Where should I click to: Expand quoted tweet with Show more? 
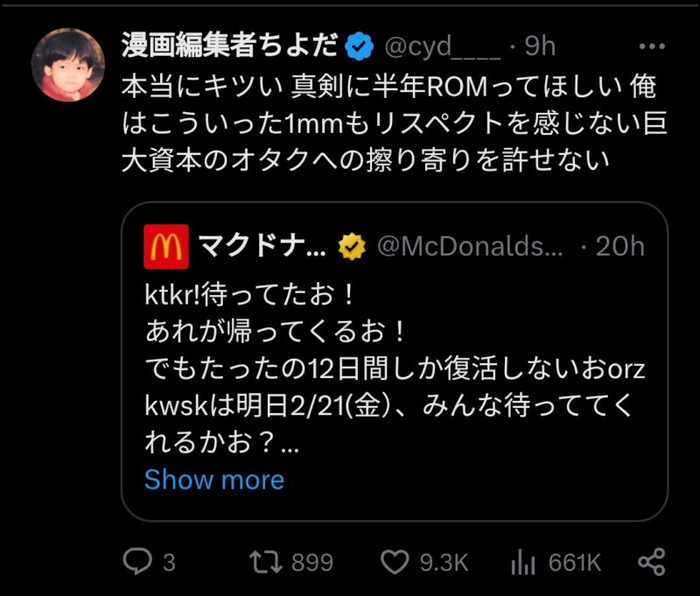214,480
